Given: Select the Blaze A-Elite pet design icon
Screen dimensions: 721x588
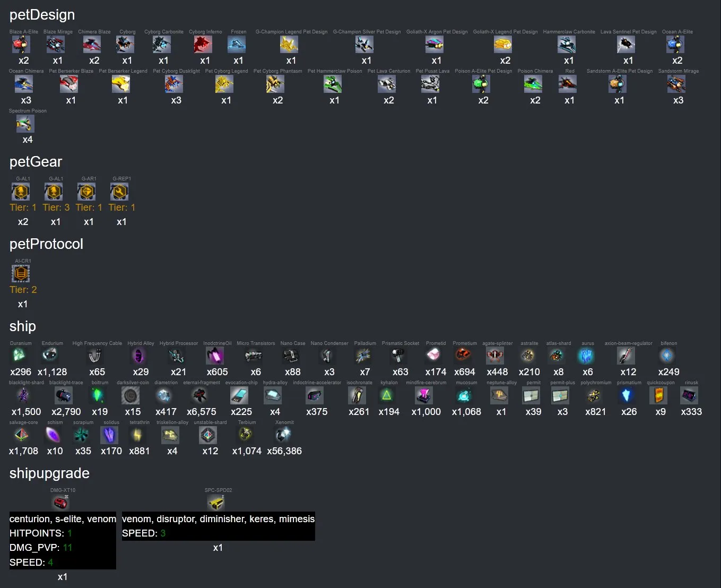Looking at the screenshot, I should click(21, 45).
